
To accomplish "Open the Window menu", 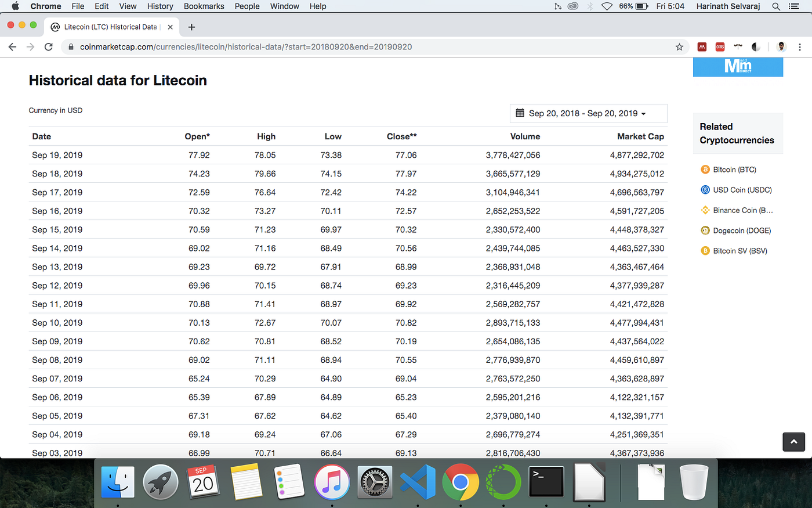I will [285, 6].
